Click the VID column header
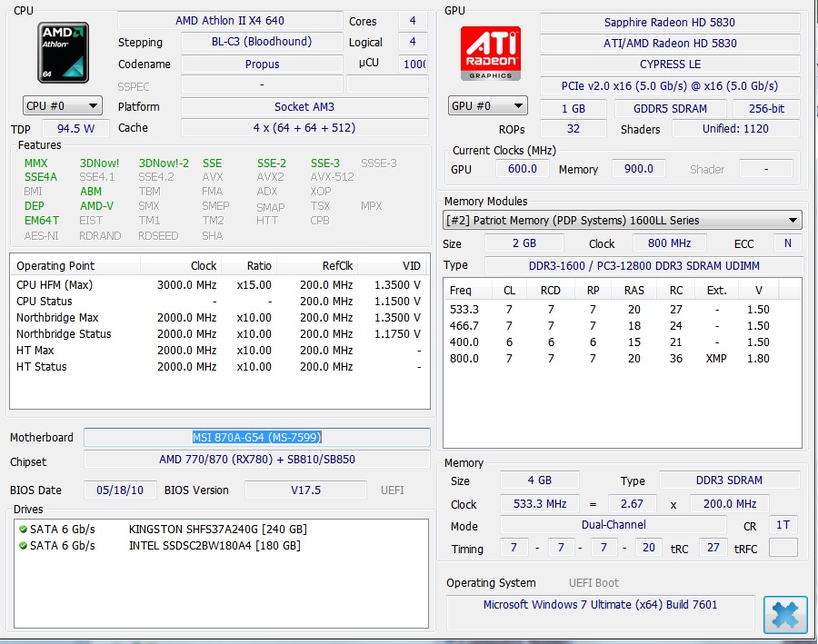818x644 pixels. pos(392,266)
